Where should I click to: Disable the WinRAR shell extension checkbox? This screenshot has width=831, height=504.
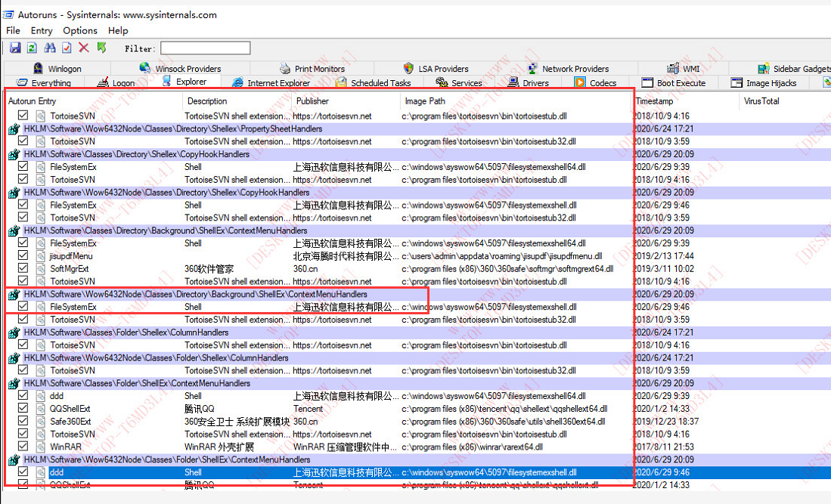(23, 446)
